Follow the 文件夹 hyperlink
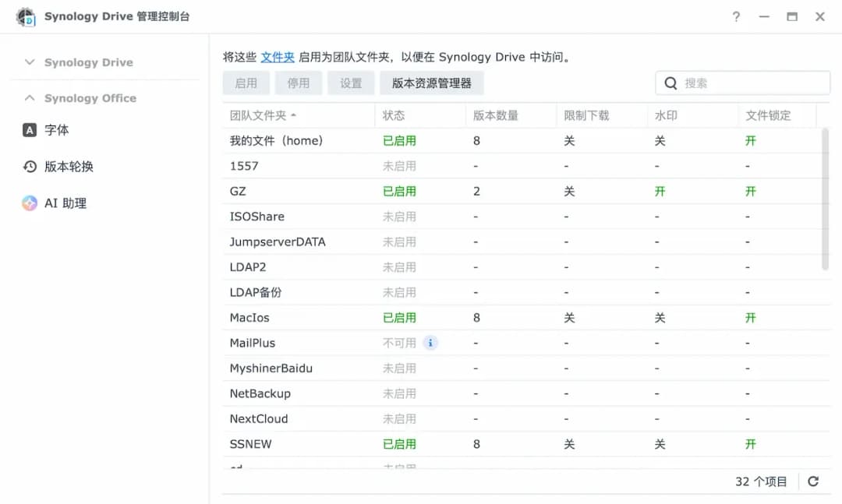 point(277,57)
